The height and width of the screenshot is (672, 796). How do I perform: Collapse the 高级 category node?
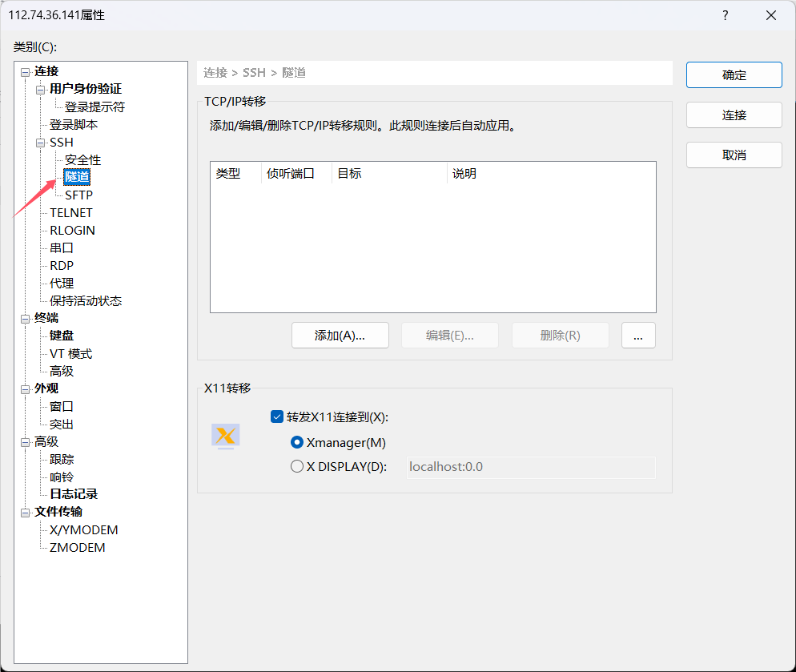(x=25, y=442)
